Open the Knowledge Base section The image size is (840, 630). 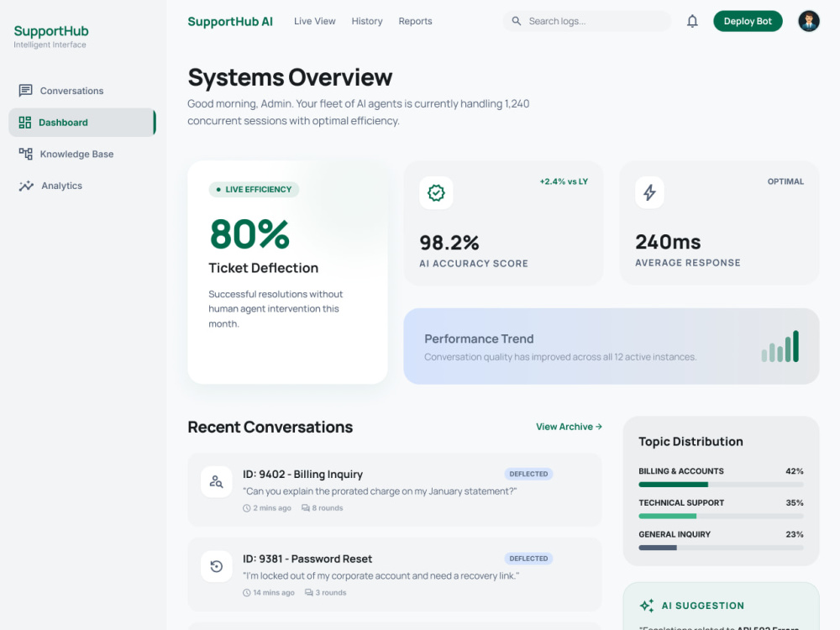click(x=82, y=154)
